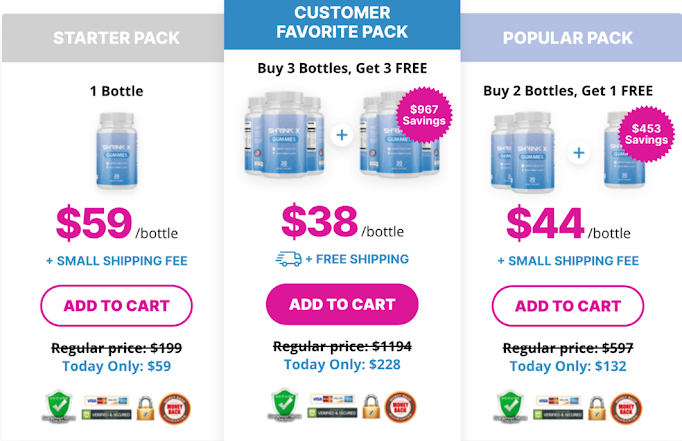Click the single bottle image in Starter Pack
682x441 pixels.
pyautogui.click(x=117, y=150)
